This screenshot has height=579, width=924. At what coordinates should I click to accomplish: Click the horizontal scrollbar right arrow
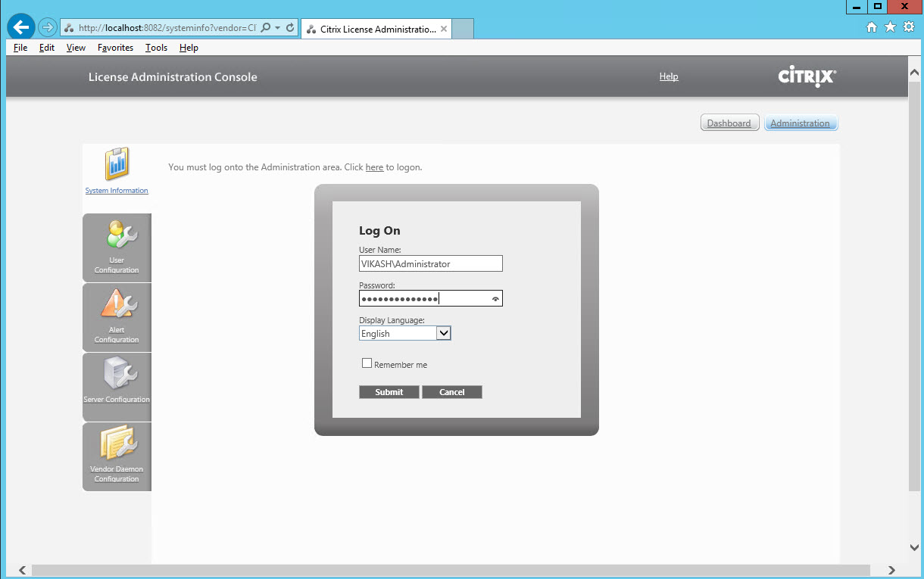tap(891, 570)
